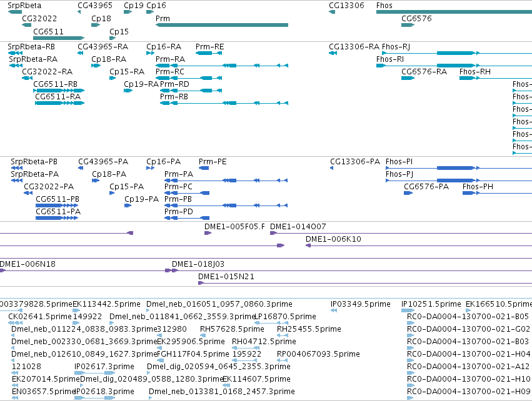Click transcript Cp15-RA
This screenshot has width=532, height=401.
[127, 72]
